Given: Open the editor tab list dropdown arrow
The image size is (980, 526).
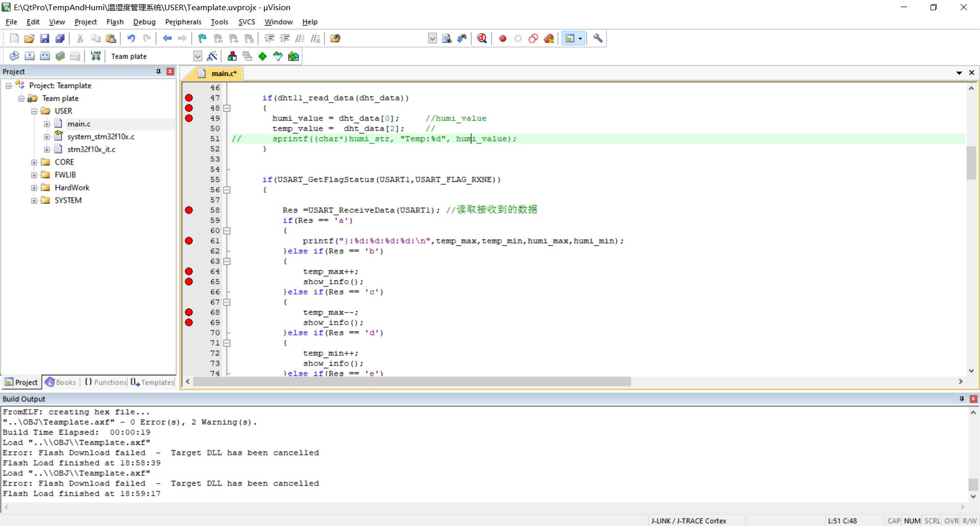Looking at the screenshot, I should (x=959, y=73).
